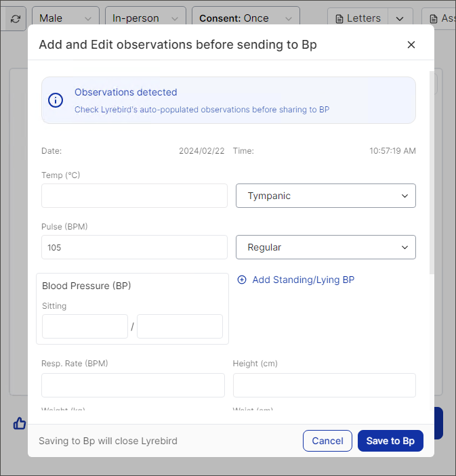The height and width of the screenshot is (476, 456).
Task: Click the Height (cm) input field
Action: tap(325, 385)
